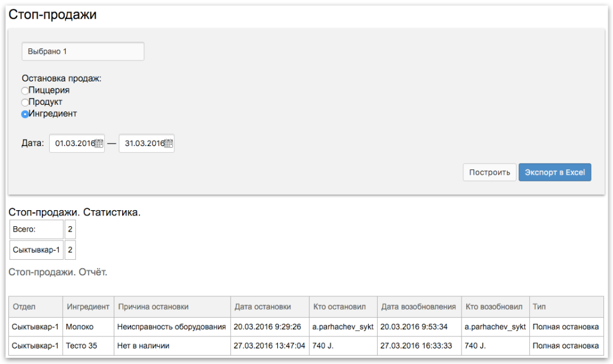Screen dimensions: 613x364
Task: Click resume date 20.03.2016 9:53:34
Action: (420, 327)
